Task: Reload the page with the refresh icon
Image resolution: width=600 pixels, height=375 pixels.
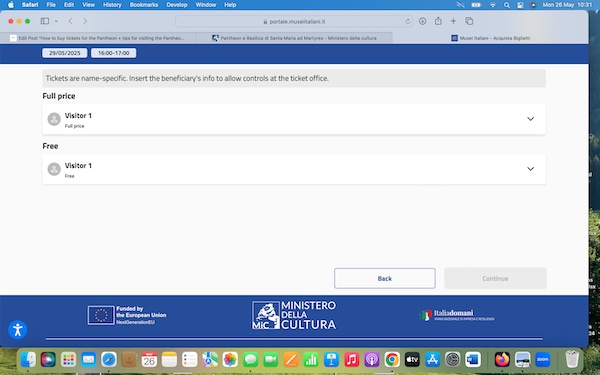Action: click(x=408, y=21)
